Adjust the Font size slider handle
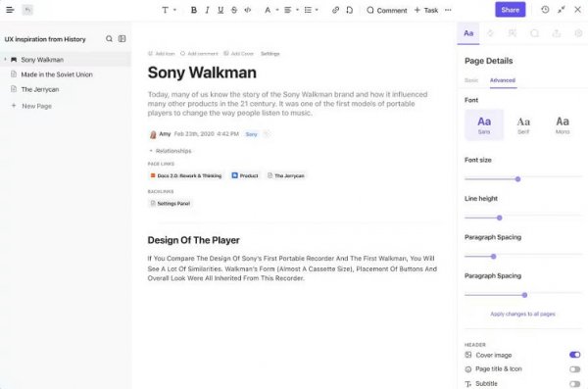 [517, 179]
